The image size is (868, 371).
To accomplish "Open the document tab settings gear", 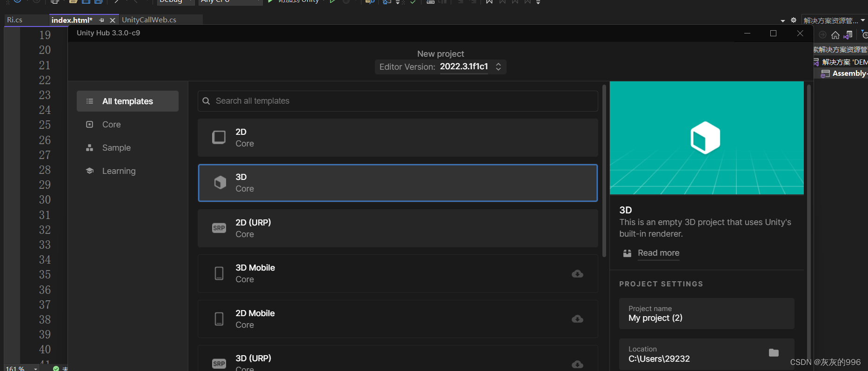I will (x=794, y=20).
